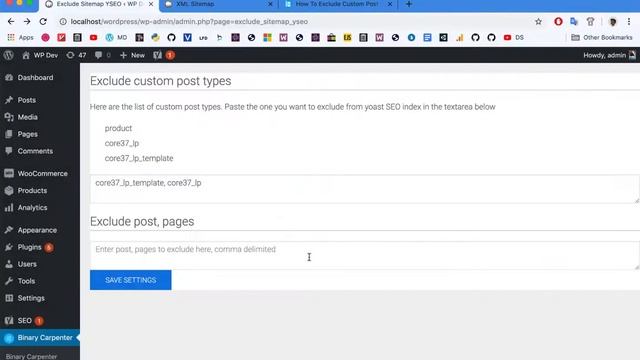
Task: Reload the current page
Action: click(x=43, y=22)
